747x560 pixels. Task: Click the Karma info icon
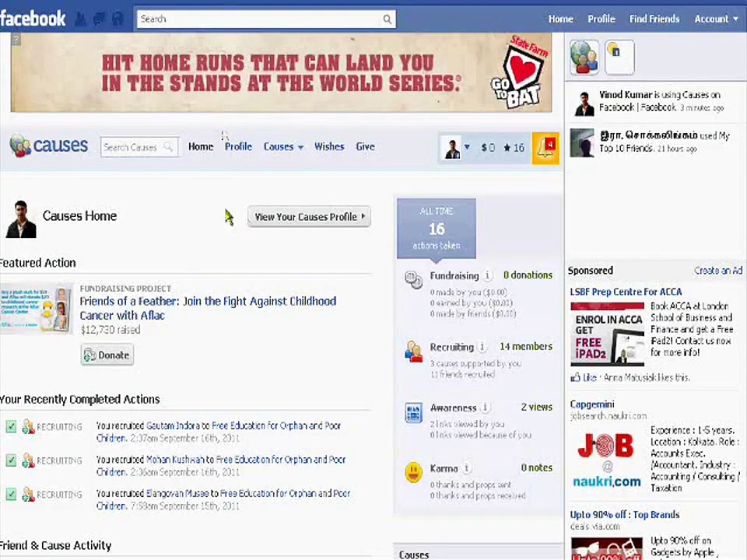(x=466, y=468)
